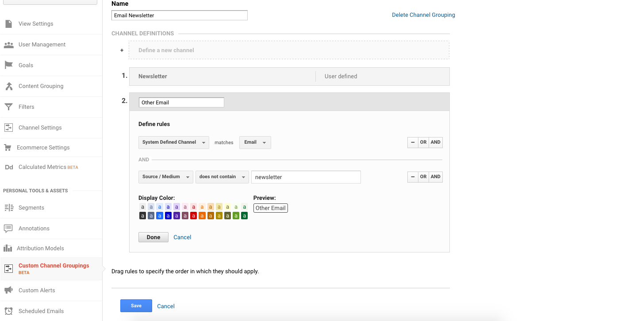Select the View Settings sidebar icon
The width and height of the screenshot is (644, 321).
8,23
